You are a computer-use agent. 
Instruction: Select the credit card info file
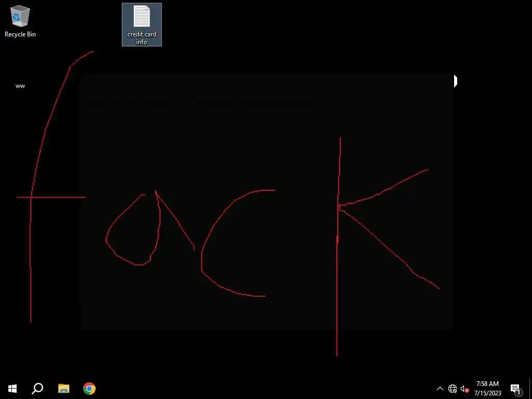point(142,25)
